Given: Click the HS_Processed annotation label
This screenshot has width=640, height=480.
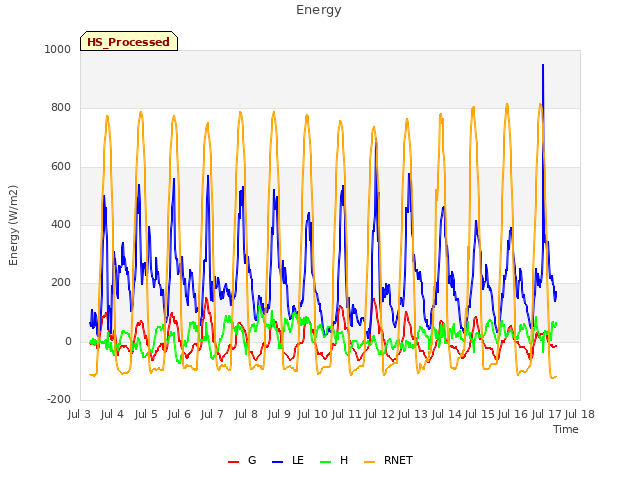Looking at the screenshot, I should pyautogui.click(x=129, y=42).
